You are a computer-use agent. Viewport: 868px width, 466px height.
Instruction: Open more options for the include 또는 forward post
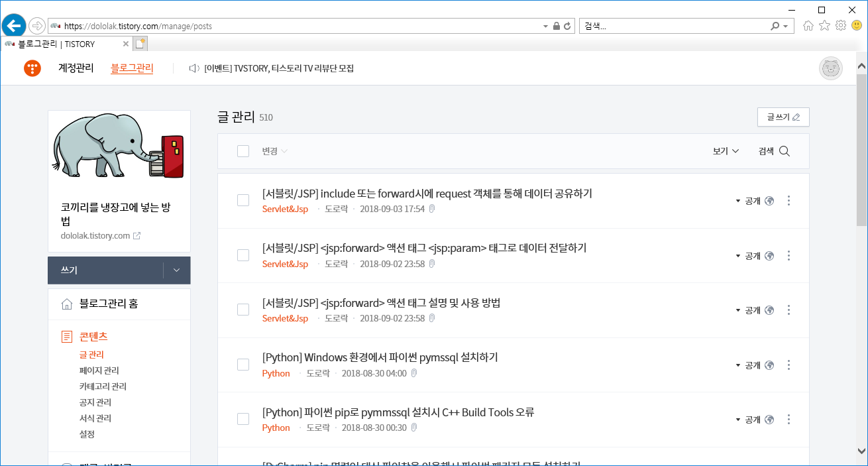coord(788,201)
